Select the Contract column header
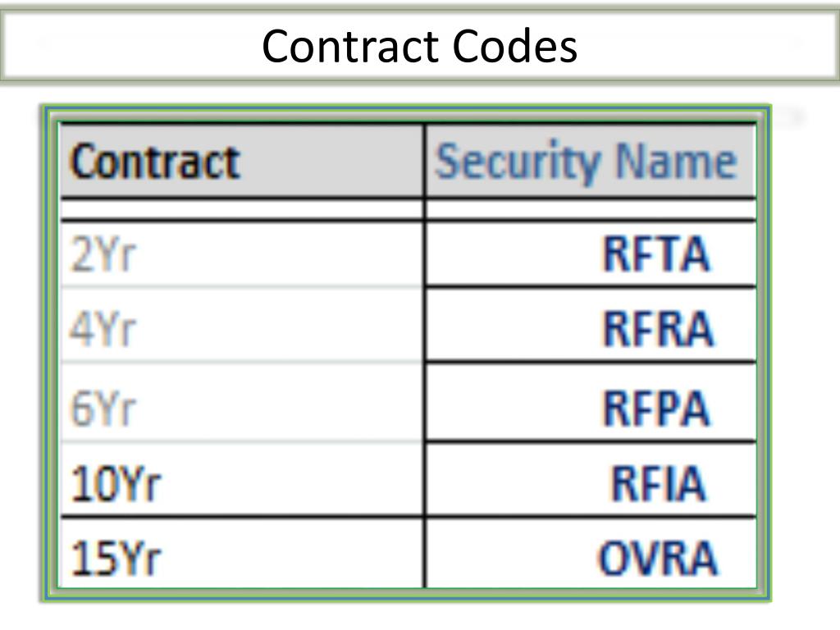This screenshot has height=630, width=840. click(x=242, y=161)
